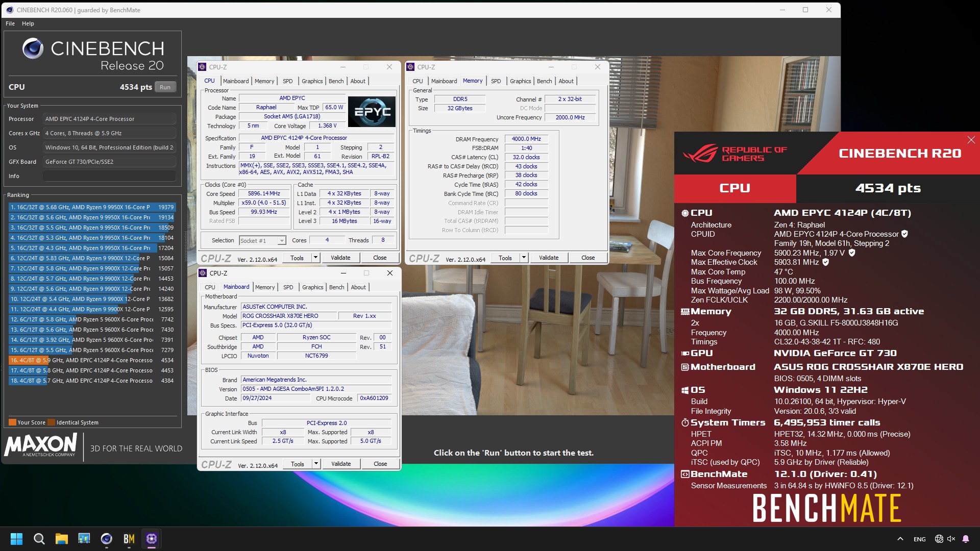Click the MAXON logo
Viewport: 980px width, 551px height.
pyautogui.click(x=41, y=444)
